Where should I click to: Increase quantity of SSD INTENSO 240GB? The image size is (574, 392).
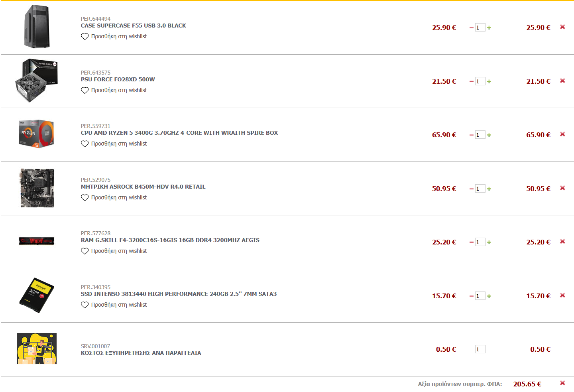click(x=489, y=296)
